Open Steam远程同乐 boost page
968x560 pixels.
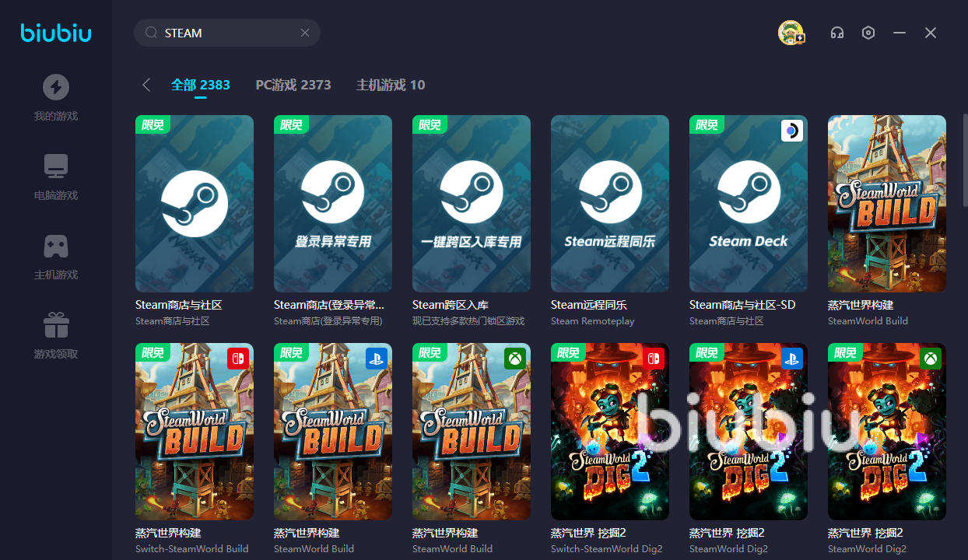point(609,204)
